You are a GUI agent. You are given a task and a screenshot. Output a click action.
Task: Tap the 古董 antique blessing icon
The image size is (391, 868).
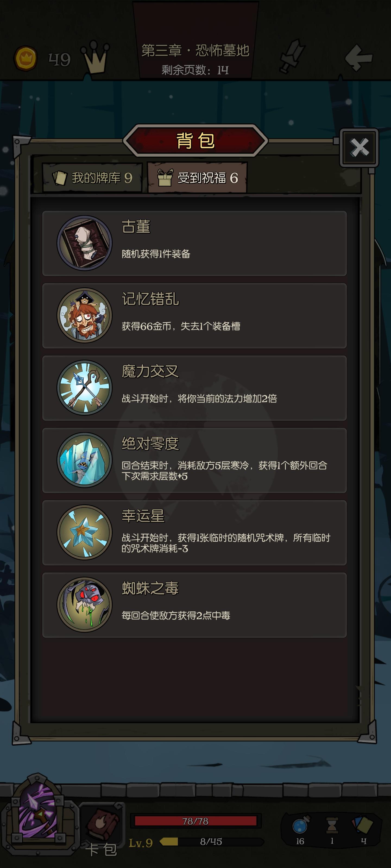click(x=84, y=243)
